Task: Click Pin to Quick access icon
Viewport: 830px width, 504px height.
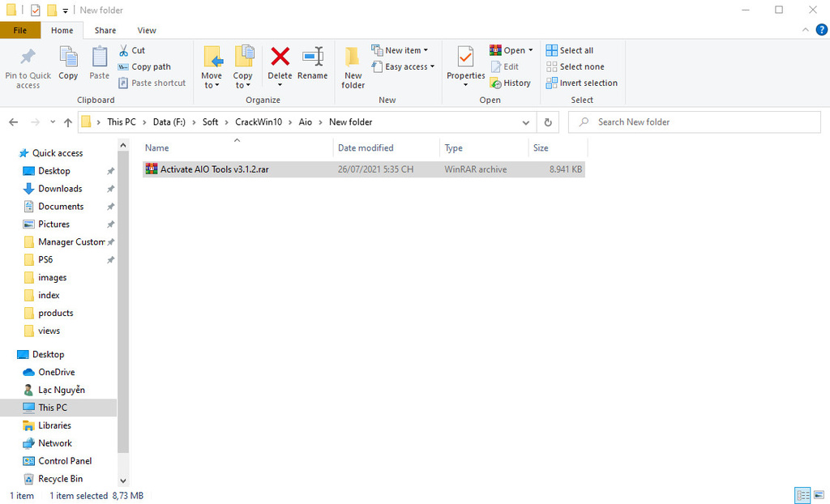Action: click(x=28, y=56)
